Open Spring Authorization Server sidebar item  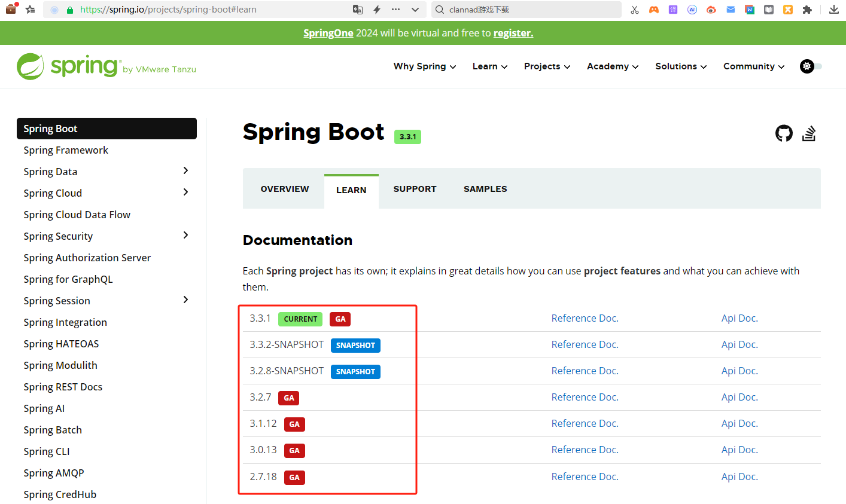point(87,258)
